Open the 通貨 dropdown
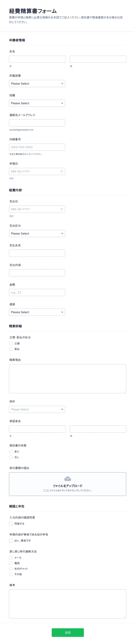134x644 pixels. tap(37, 312)
